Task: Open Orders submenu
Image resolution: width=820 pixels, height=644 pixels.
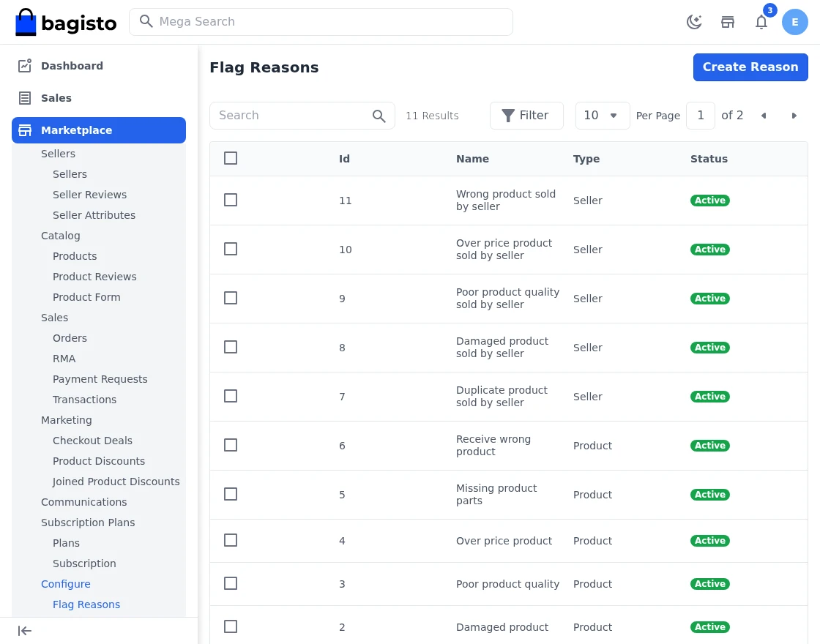Action: point(70,338)
